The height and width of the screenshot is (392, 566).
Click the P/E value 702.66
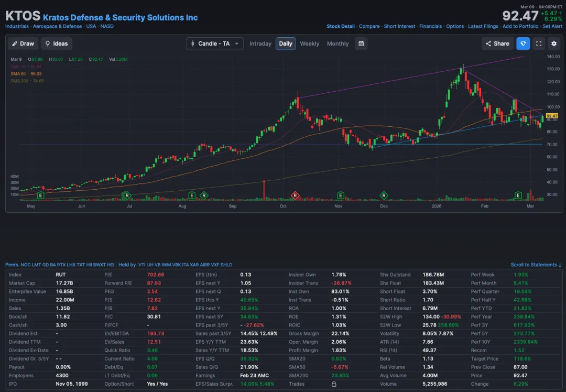156,275
